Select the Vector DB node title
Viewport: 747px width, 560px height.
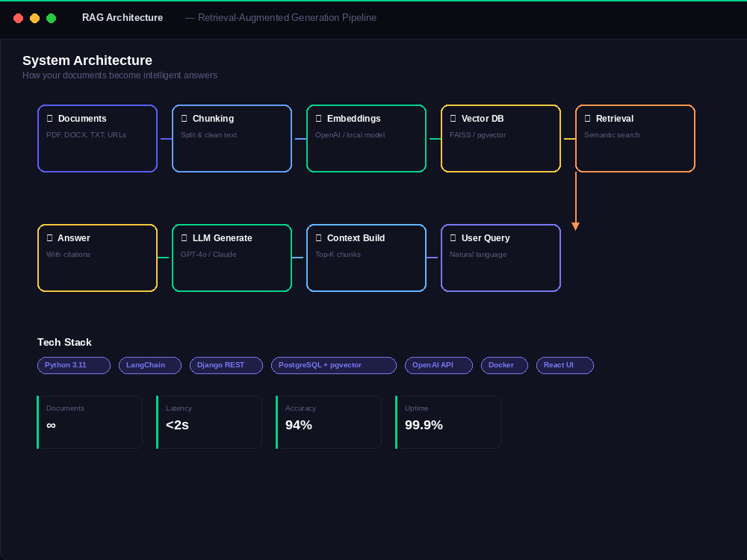pyautogui.click(x=482, y=119)
